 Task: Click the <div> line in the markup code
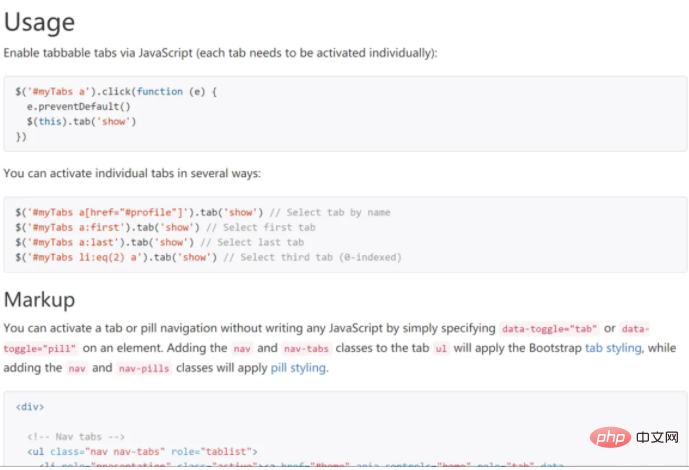30,407
